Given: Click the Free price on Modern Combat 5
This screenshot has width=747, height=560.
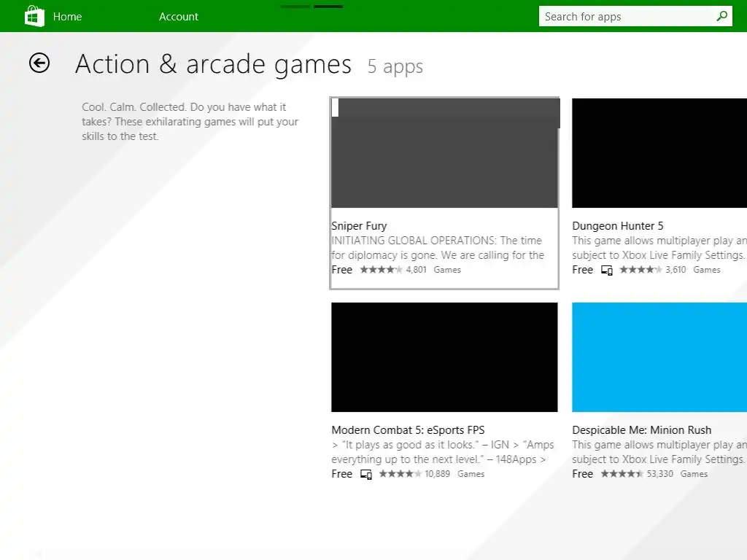Looking at the screenshot, I should click(341, 474).
